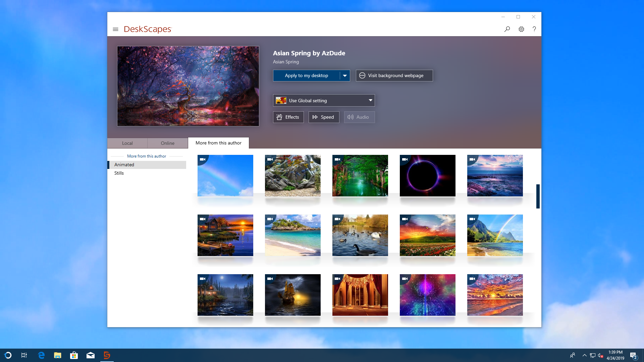
Task: Open the taskbar clock and date
Action: click(615, 355)
